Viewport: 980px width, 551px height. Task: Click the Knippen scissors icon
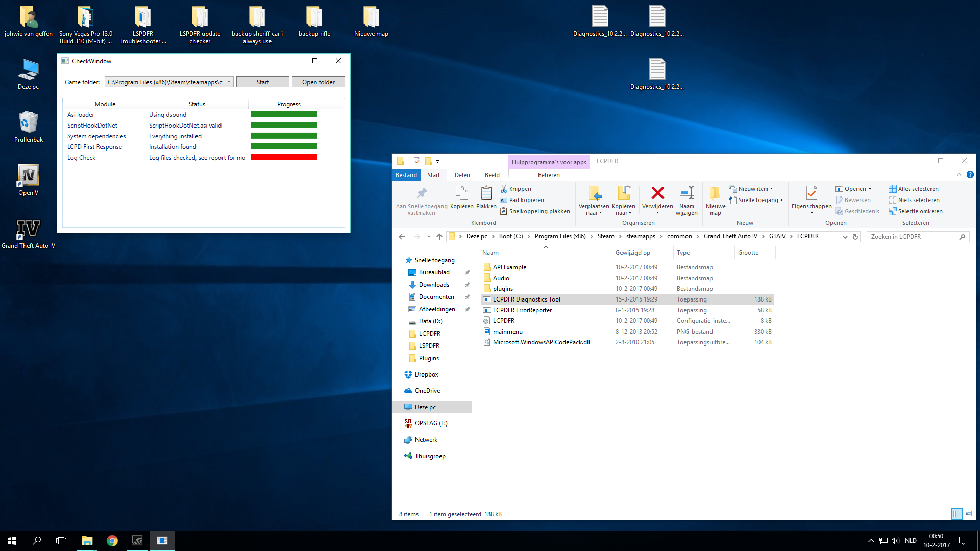pos(504,189)
